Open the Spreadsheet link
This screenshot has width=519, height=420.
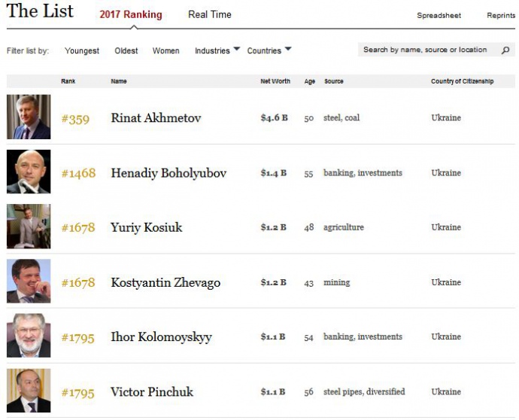coord(439,16)
